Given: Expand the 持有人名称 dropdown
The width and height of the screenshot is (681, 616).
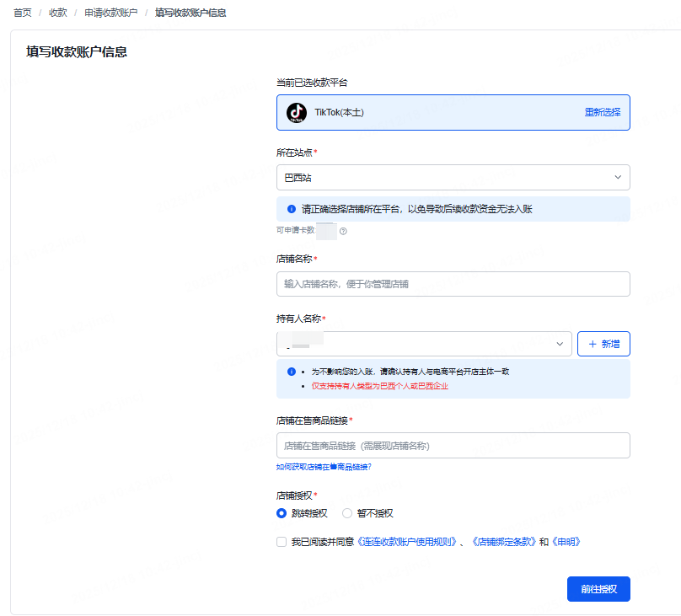Looking at the screenshot, I should click(424, 344).
